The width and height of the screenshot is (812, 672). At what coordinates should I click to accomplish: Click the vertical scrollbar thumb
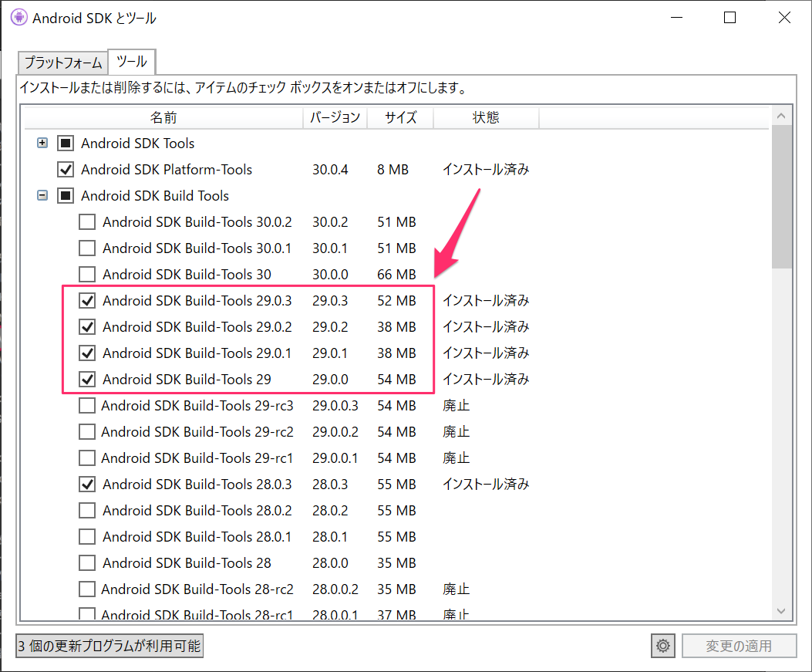click(x=781, y=197)
